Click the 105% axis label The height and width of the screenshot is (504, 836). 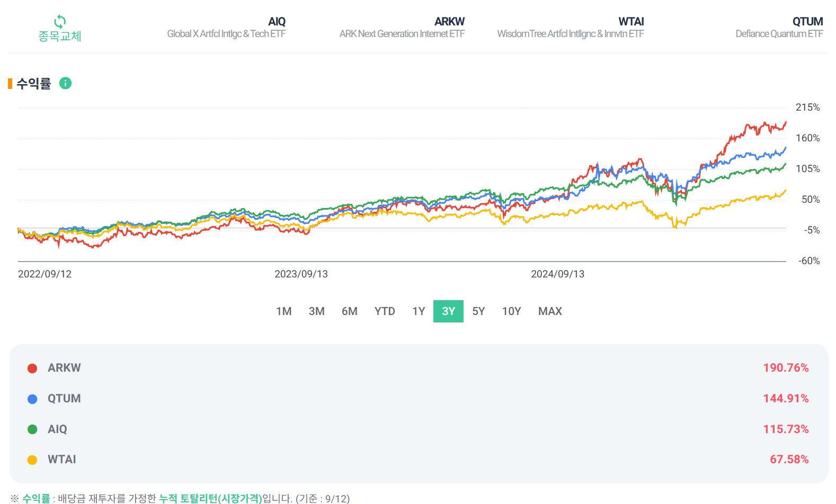(808, 169)
